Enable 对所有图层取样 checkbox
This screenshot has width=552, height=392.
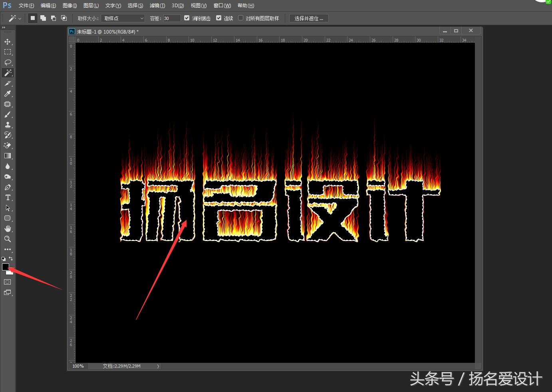click(x=240, y=18)
